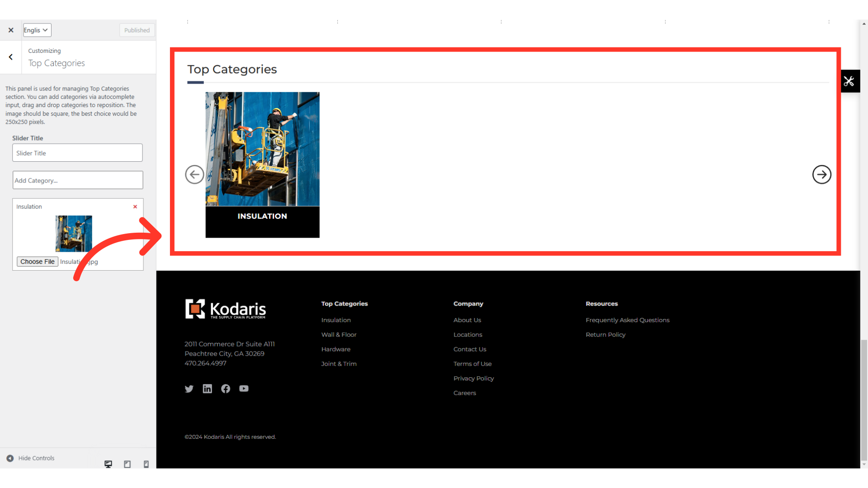
Task: Remove Insulation category with red X
Action: click(135, 206)
